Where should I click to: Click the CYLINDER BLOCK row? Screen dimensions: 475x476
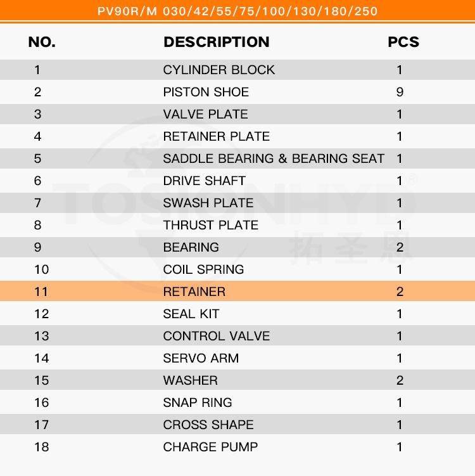pyautogui.click(x=237, y=70)
